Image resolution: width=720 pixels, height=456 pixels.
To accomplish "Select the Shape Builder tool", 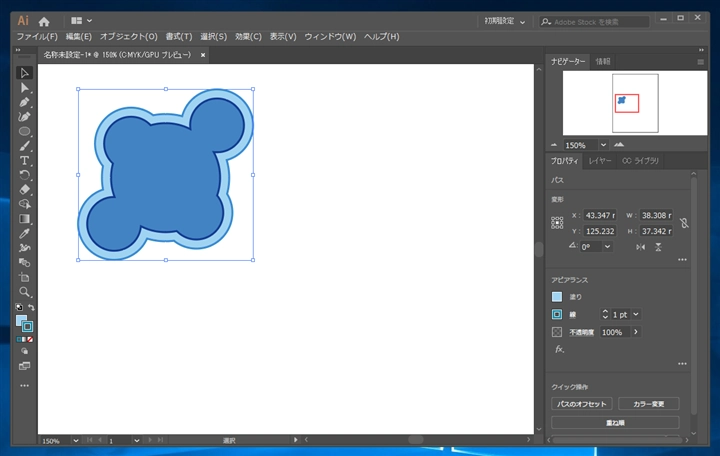I will [x=24, y=204].
